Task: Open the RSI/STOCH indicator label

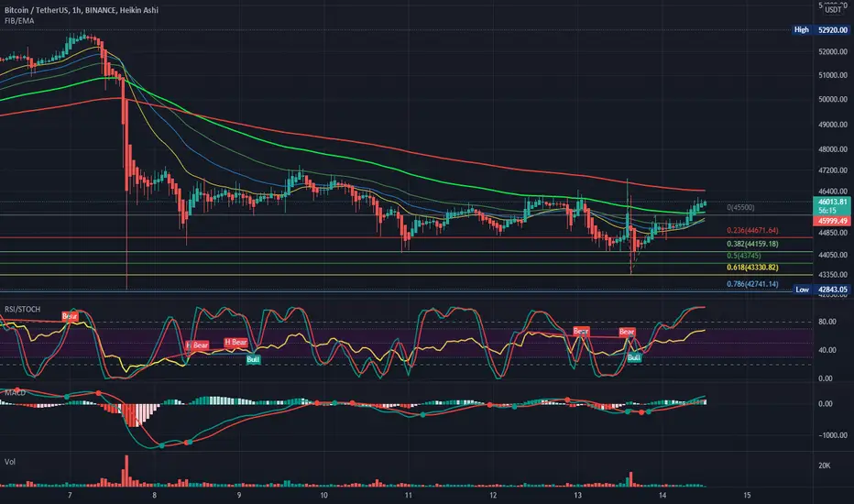Action: point(22,309)
